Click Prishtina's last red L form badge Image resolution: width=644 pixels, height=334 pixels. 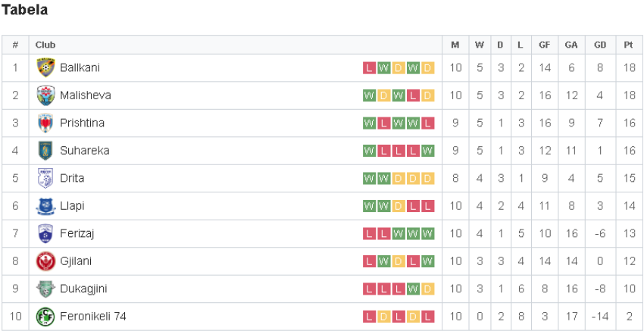(x=427, y=123)
